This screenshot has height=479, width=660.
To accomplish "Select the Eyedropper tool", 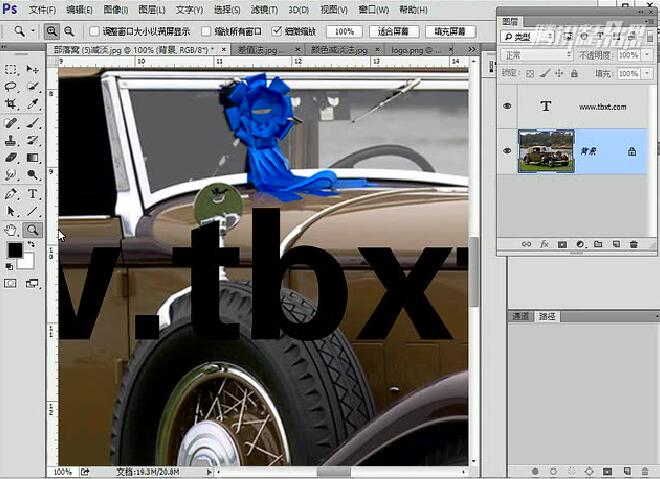I will click(x=33, y=105).
